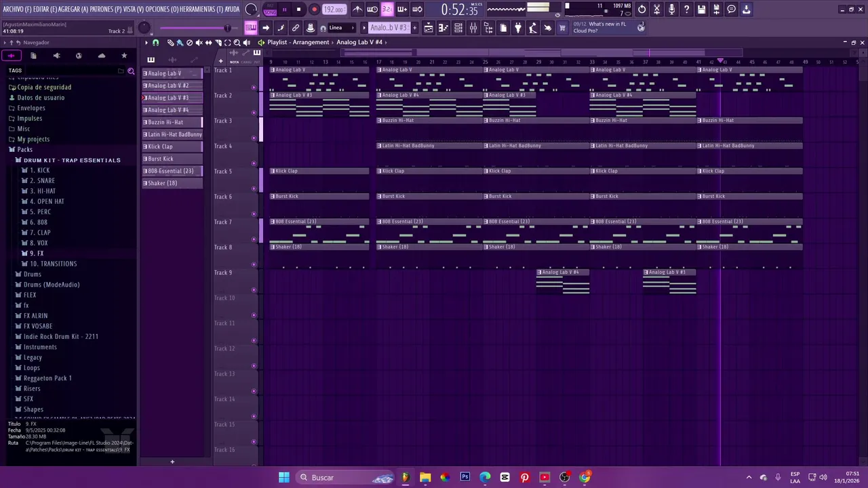Click the link chain icon in toolbar

click(x=296, y=28)
